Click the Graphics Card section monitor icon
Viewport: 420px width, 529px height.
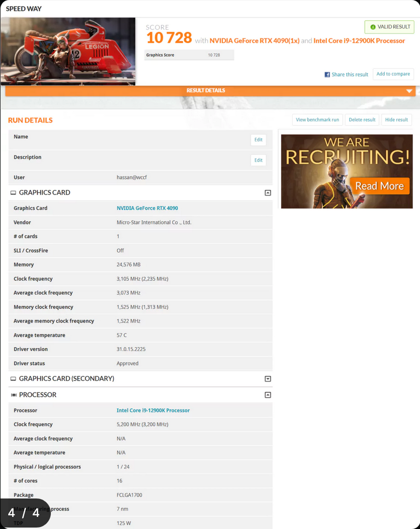(x=13, y=193)
